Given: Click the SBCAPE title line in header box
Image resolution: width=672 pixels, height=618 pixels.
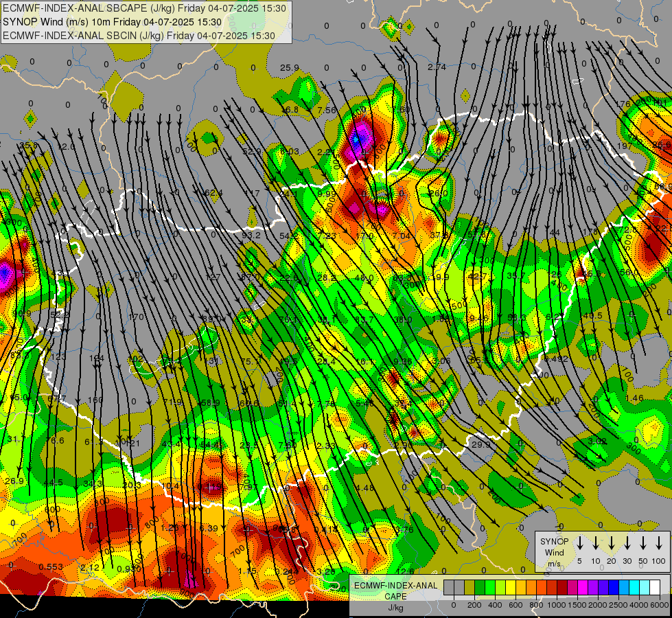Looking at the screenshot, I should click(x=144, y=8).
